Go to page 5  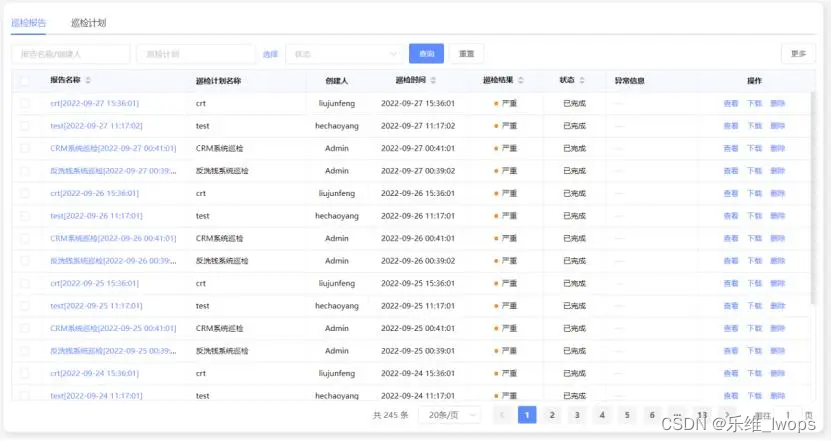pyautogui.click(x=627, y=415)
